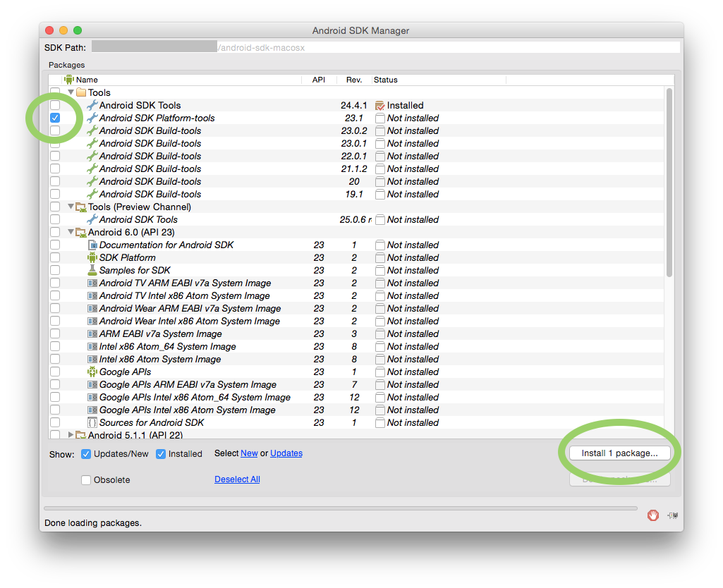Screen dimensions: 723x588
Task: Click Google APIs ARM EABI v7a image icon
Action: [x=92, y=384]
